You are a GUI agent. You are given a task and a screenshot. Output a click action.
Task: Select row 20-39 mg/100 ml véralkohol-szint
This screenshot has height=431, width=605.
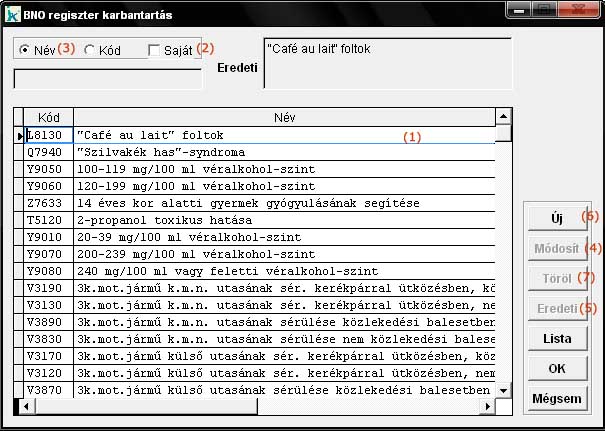[284, 237]
